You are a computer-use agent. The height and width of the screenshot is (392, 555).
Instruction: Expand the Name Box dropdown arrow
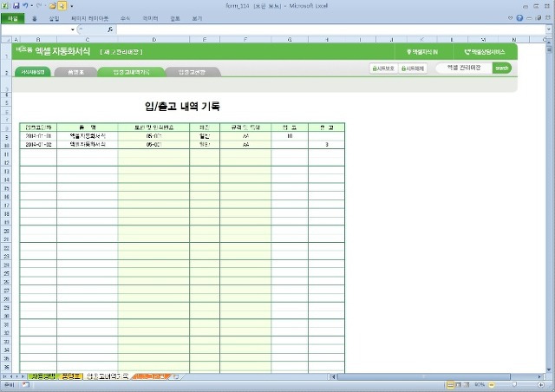[73, 29]
